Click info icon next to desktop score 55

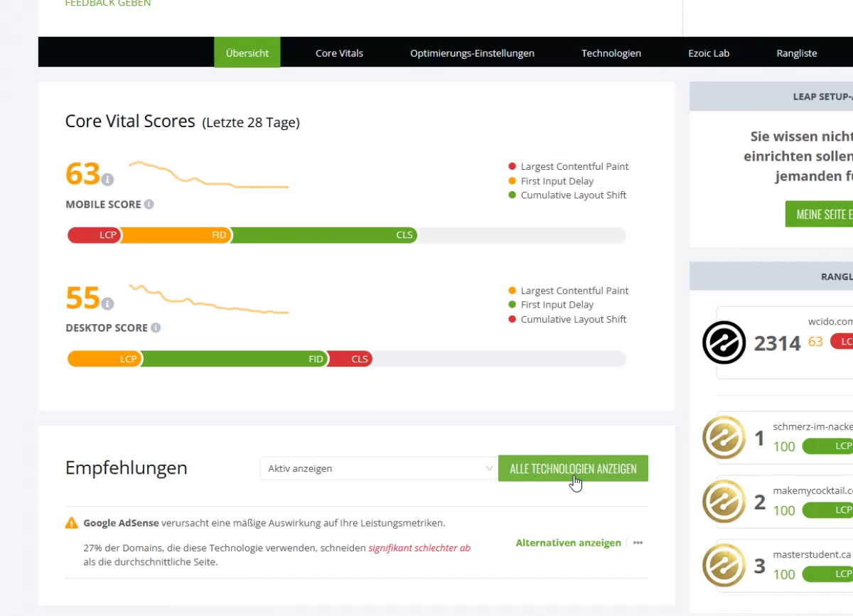pyautogui.click(x=107, y=304)
